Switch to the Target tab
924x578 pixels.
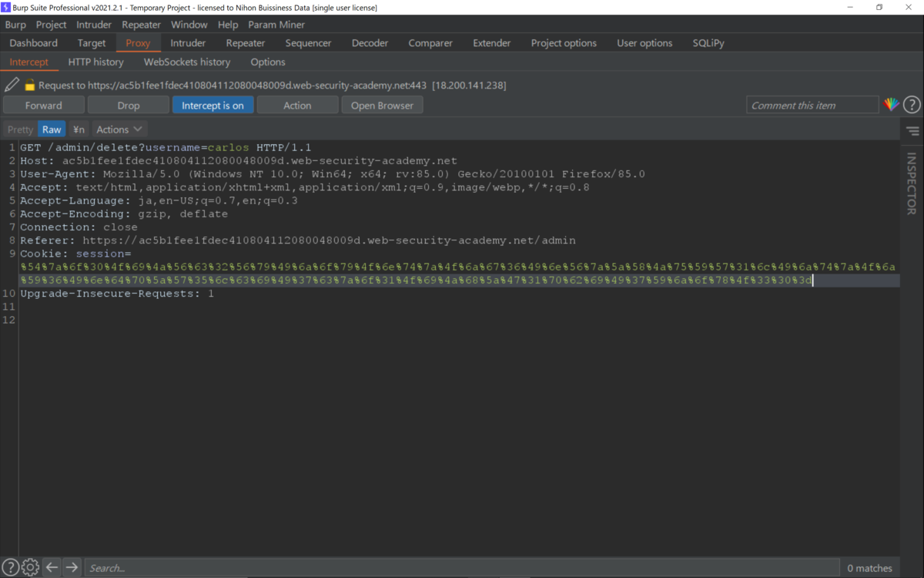tap(92, 43)
